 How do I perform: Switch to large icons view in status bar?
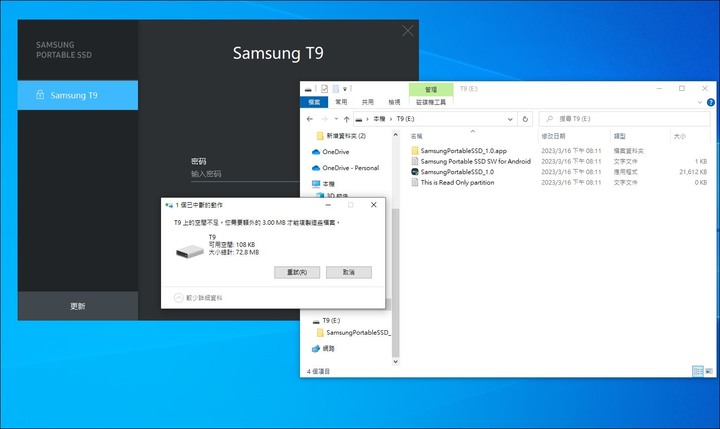point(709,371)
